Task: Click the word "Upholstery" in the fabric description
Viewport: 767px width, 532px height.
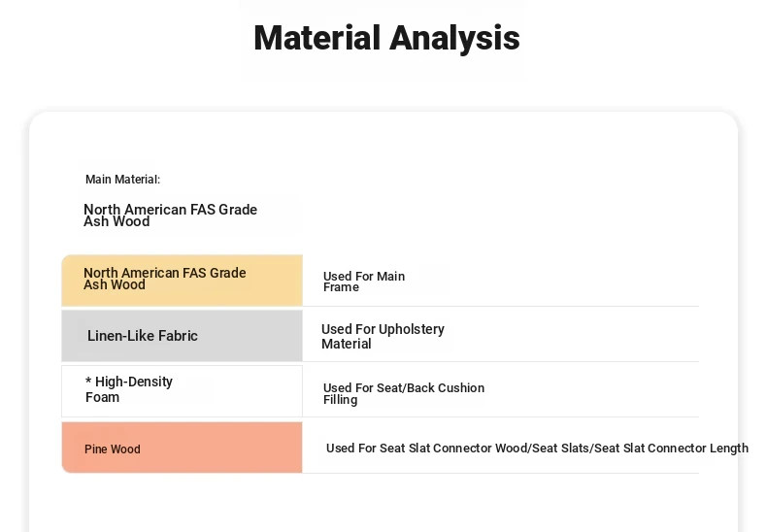Action: pos(412,329)
